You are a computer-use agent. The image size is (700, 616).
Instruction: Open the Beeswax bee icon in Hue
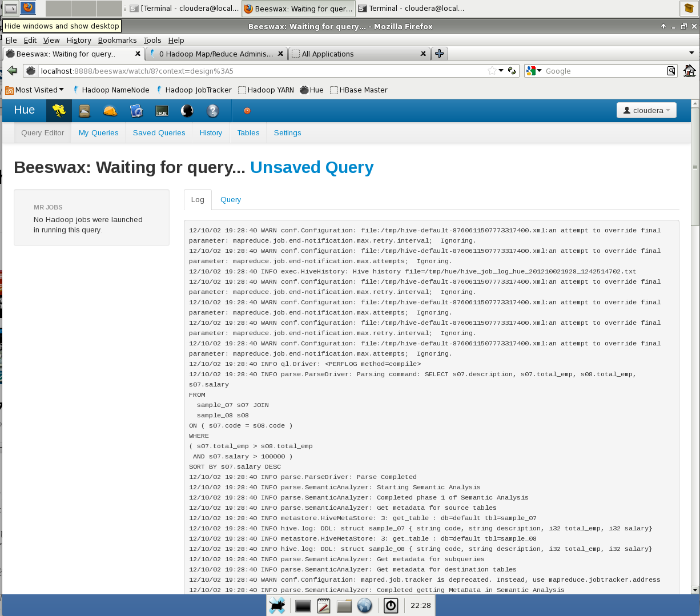pyautogui.click(x=59, y=111)
